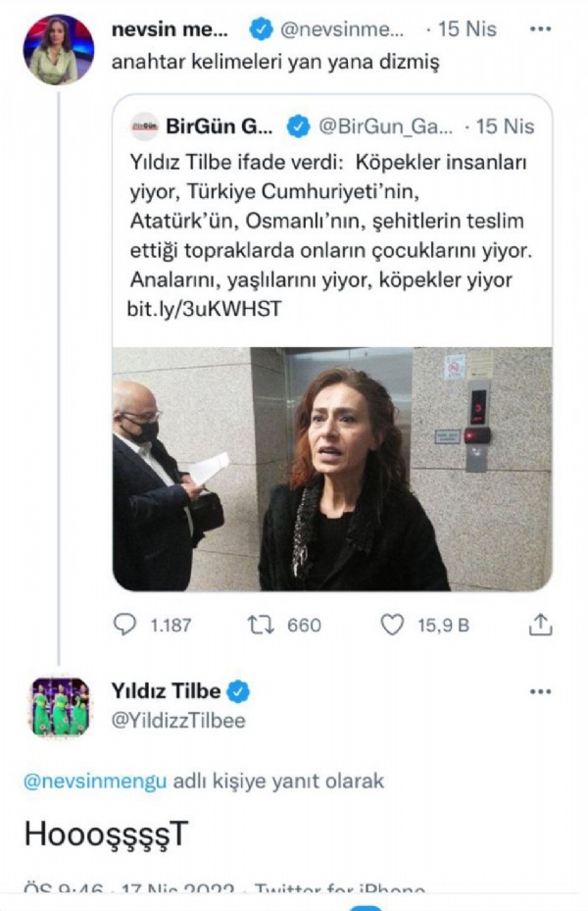Click the @YildizzTilbee handle
588x911 pixels.
[x=177, y=721]
